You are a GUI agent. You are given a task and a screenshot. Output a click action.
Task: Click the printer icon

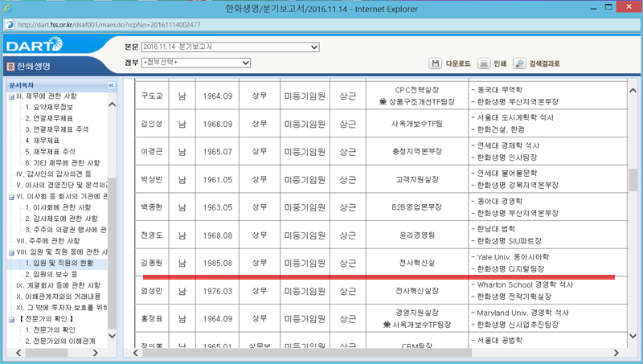coord(484,63)
